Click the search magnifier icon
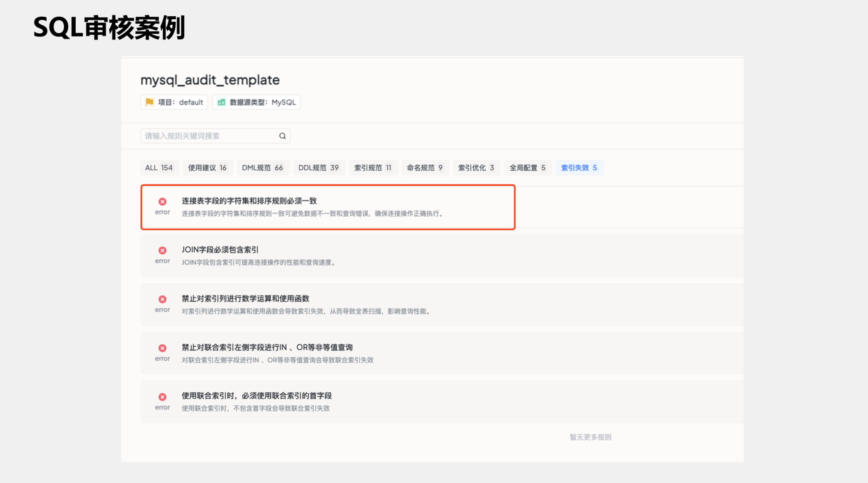 tap(282, 136)
